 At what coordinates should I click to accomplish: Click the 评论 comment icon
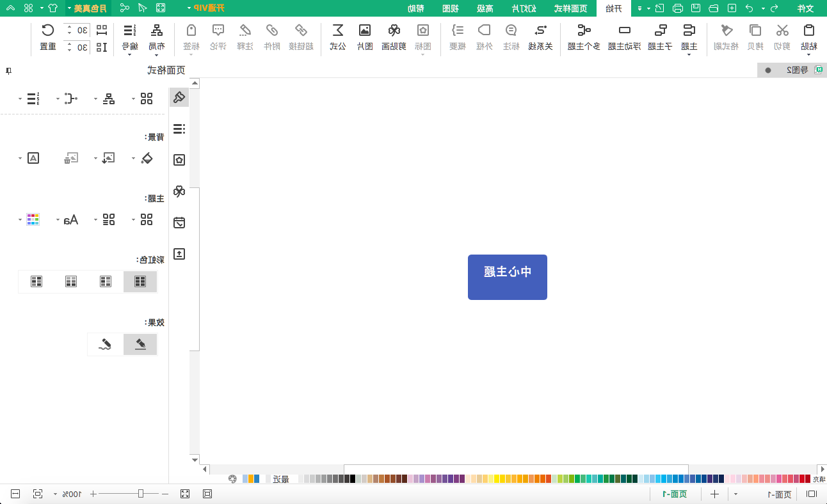tap(218, 30)
